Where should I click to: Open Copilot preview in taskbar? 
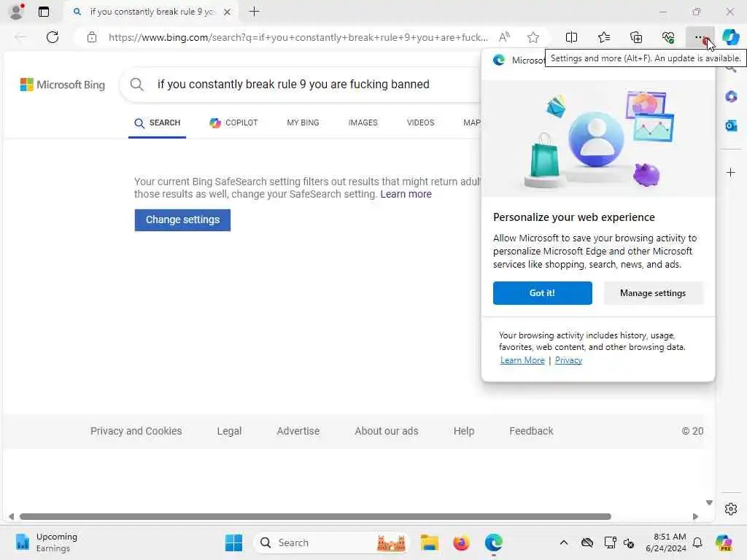click(x=724, y=542)
